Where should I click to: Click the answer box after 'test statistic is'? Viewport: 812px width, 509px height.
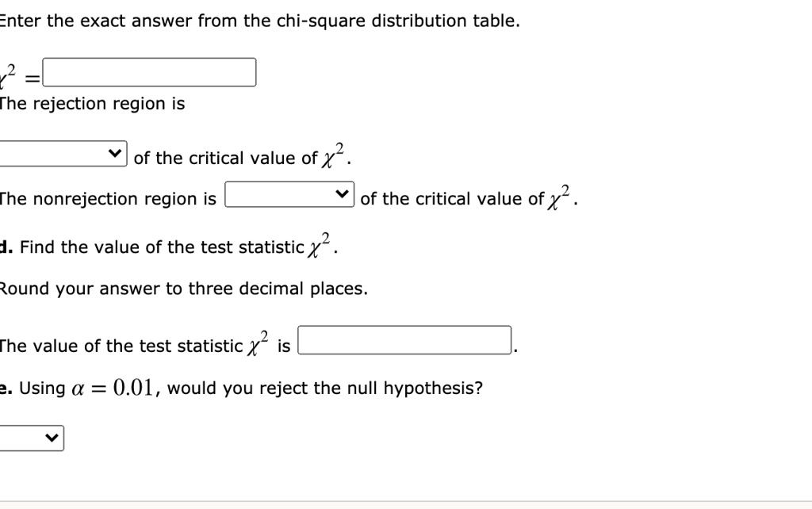pyautogui.click(x=404, y=339)
